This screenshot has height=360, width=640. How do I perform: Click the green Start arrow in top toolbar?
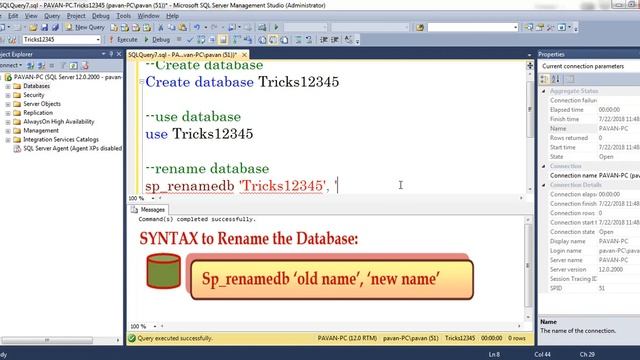pyautogui.click(x=276, y=27)
